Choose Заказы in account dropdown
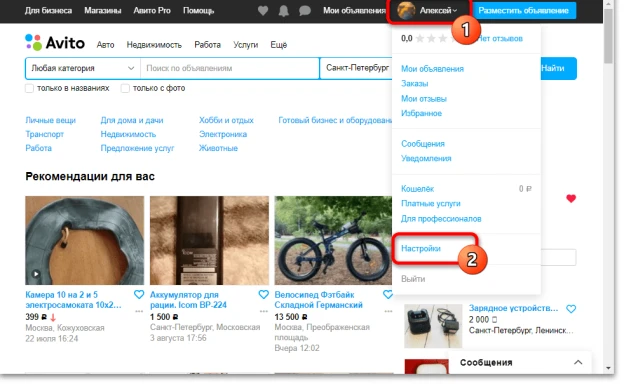Image resolution: width=624 pixels, height=384 pixels. (x=415, y=84)
